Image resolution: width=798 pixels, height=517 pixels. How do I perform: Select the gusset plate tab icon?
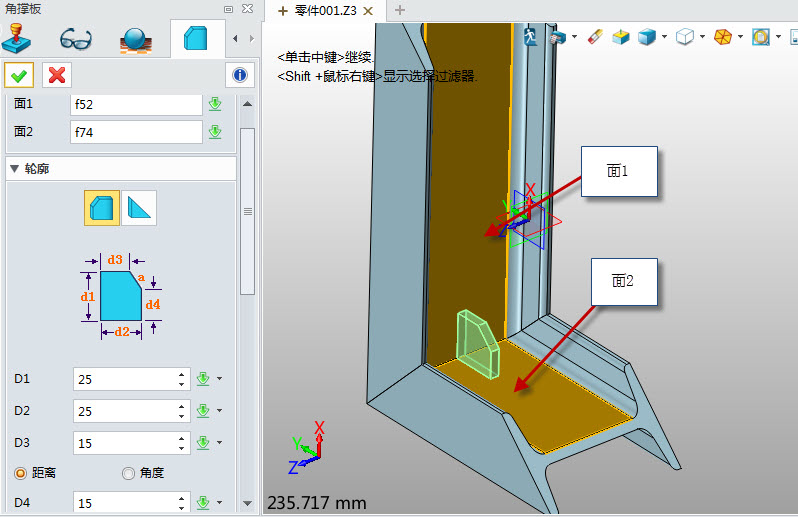point(196,39)
